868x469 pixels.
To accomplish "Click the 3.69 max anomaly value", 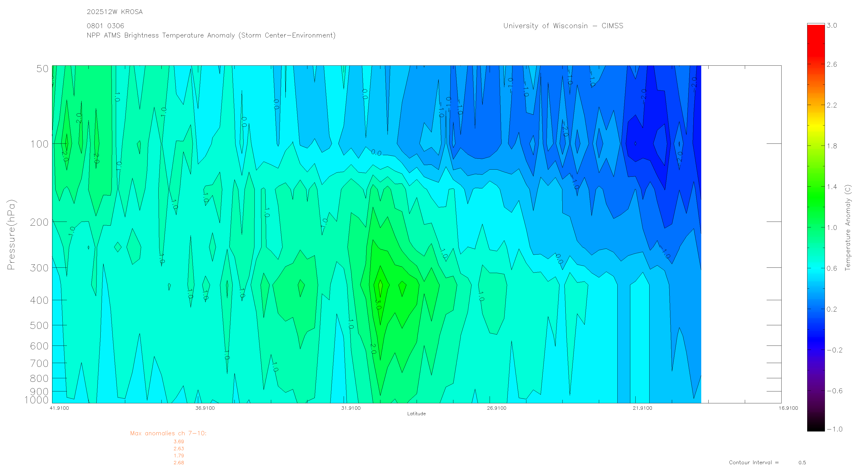I will 179,442.
